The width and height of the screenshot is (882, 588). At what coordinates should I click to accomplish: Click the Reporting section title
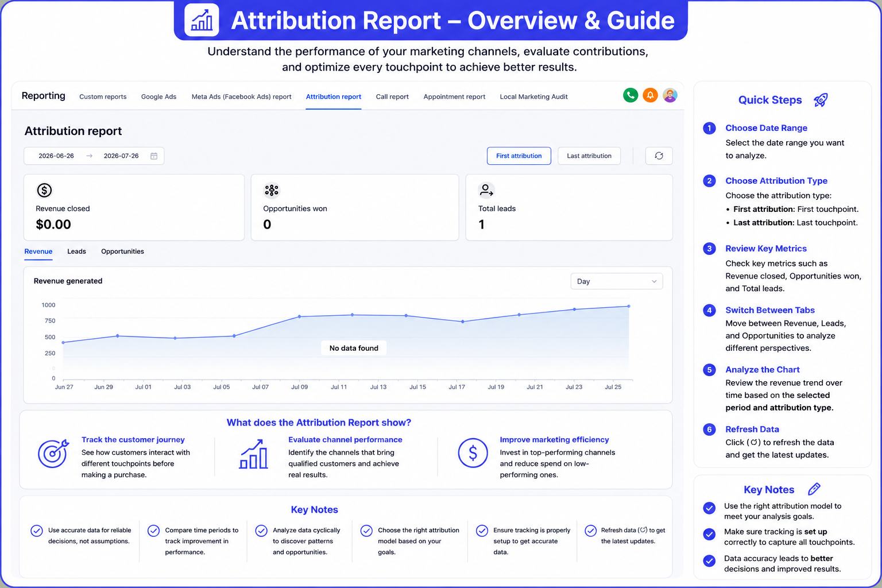click(x=44, y=96)
